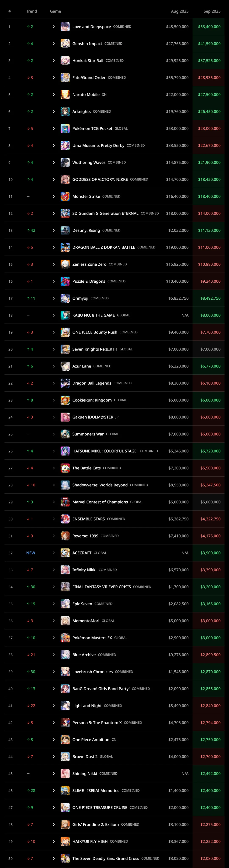
Task: Click the NEW trend label for ACECRAFT
Action: point(31,553)
